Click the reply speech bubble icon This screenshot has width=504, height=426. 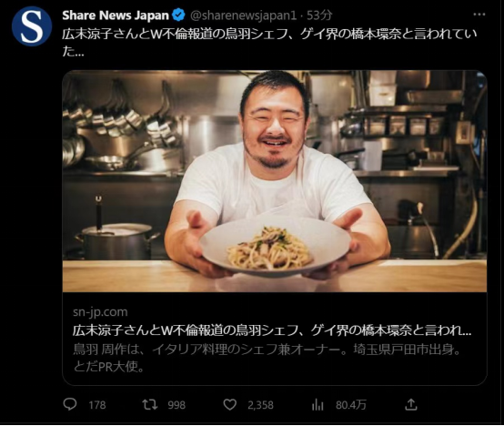pyautogui.click(x=70, y=404)
